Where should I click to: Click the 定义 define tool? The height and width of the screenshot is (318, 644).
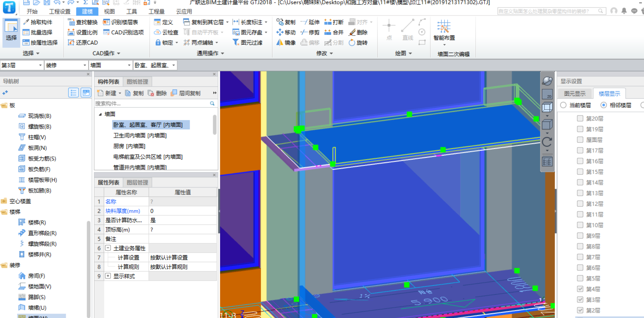(x=163, y=22)
